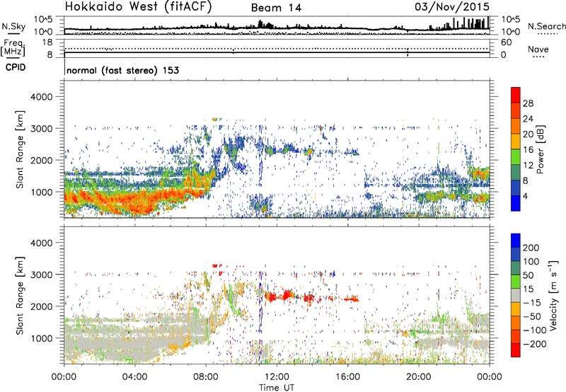Click the power panel 'Slant Range [km]' label

[x=20, y=149]
